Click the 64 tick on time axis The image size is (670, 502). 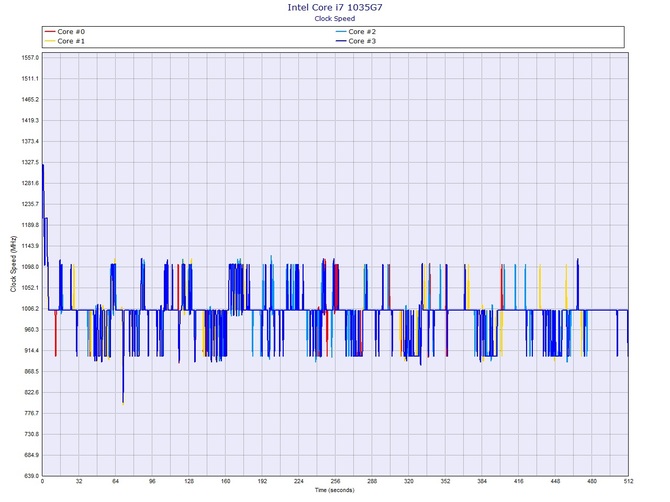tap(116, 481)
